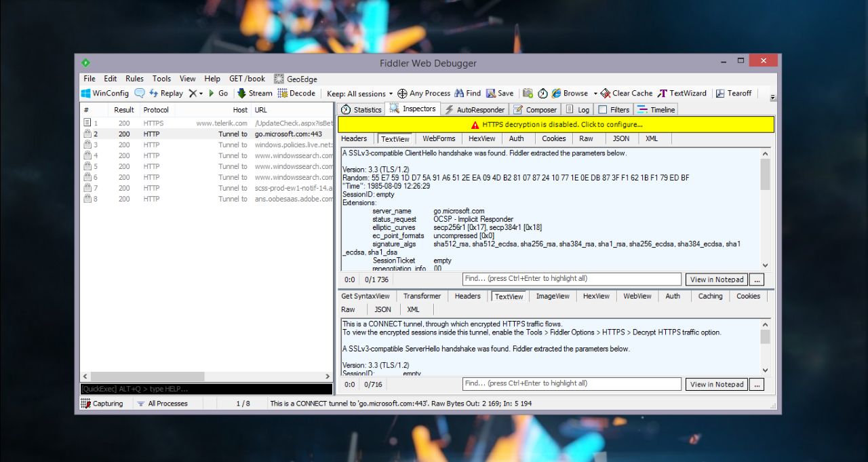Select the response Transformer tab
Screen dimensions: 868x462
coord(422,296)
